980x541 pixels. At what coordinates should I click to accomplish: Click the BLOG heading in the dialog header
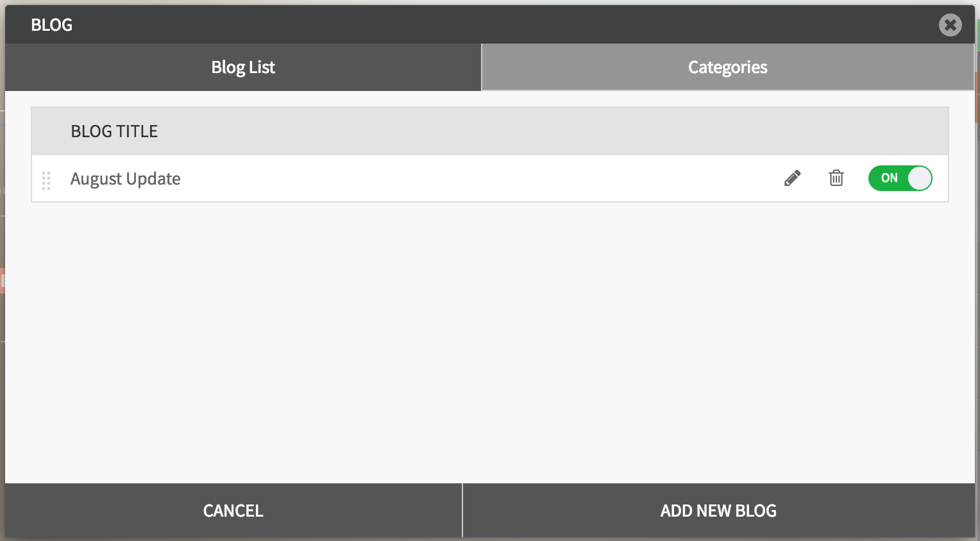click(x=51, y=25)
